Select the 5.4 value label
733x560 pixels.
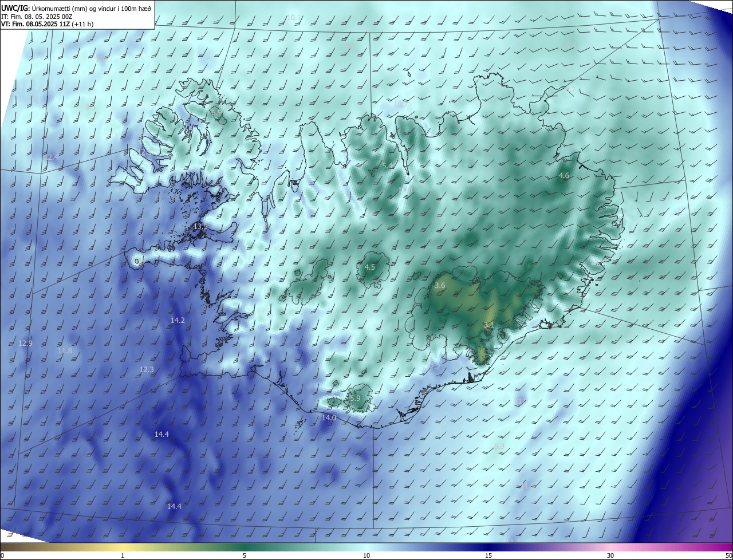tap(388, 165)
